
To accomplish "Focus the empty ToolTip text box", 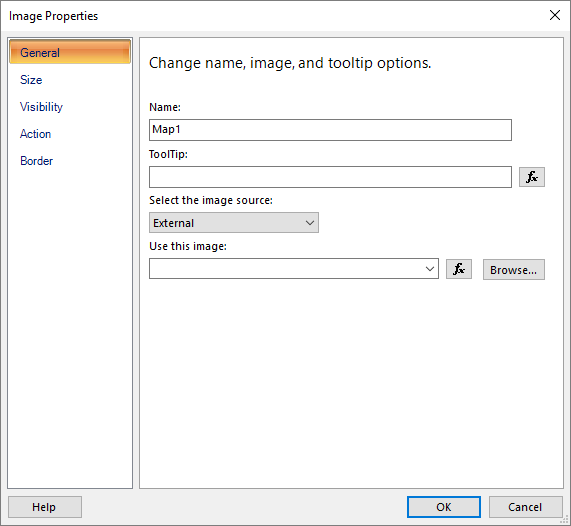I will [330, 177].
